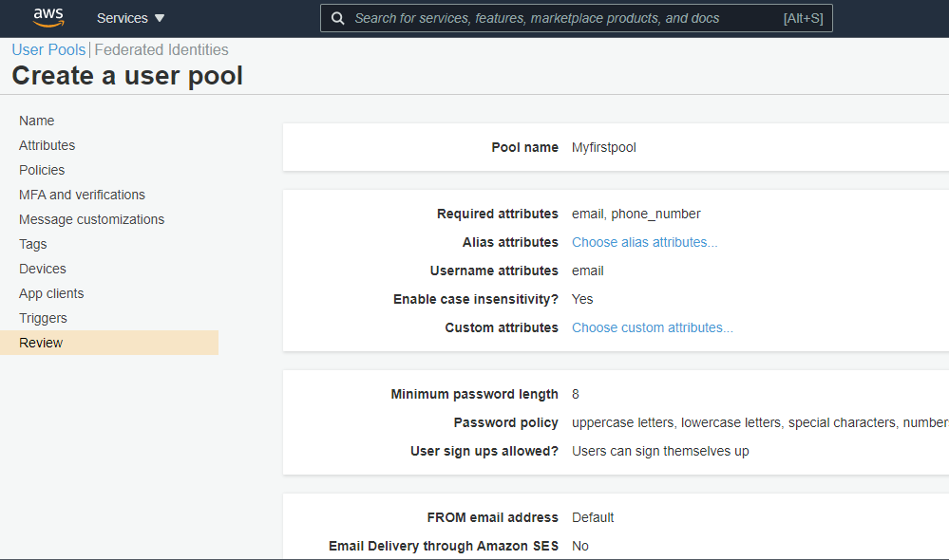Screen dimensions: 949x560
Task: Click the Services dropdown arrow
Action: coord(160,18)
